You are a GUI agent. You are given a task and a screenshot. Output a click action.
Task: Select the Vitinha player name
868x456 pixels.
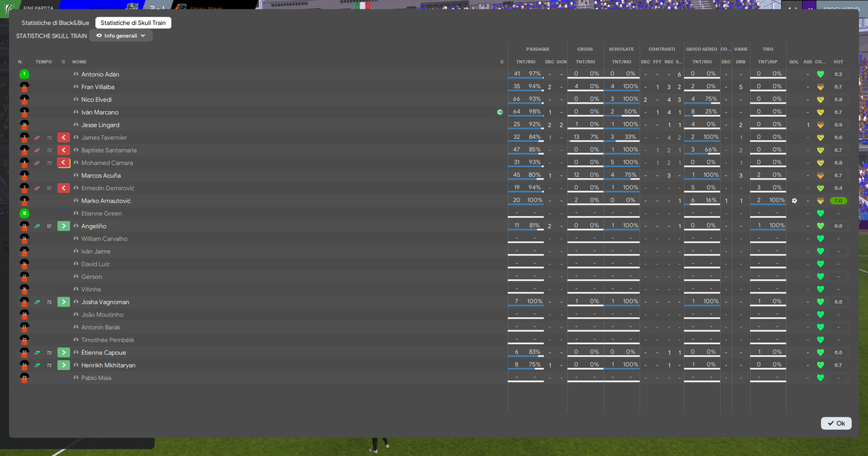click(x=91, y=289)
